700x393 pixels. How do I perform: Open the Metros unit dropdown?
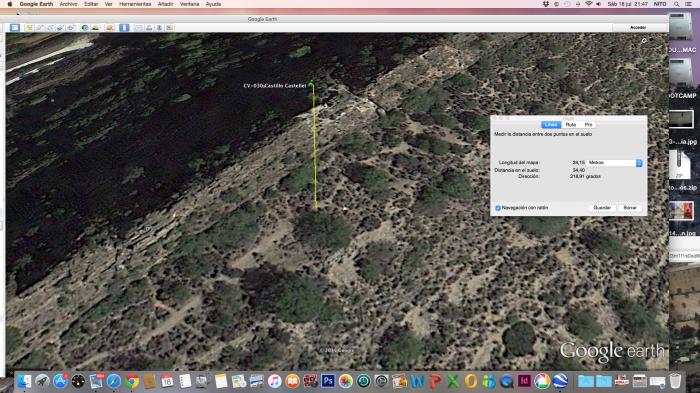pos(614,163)
